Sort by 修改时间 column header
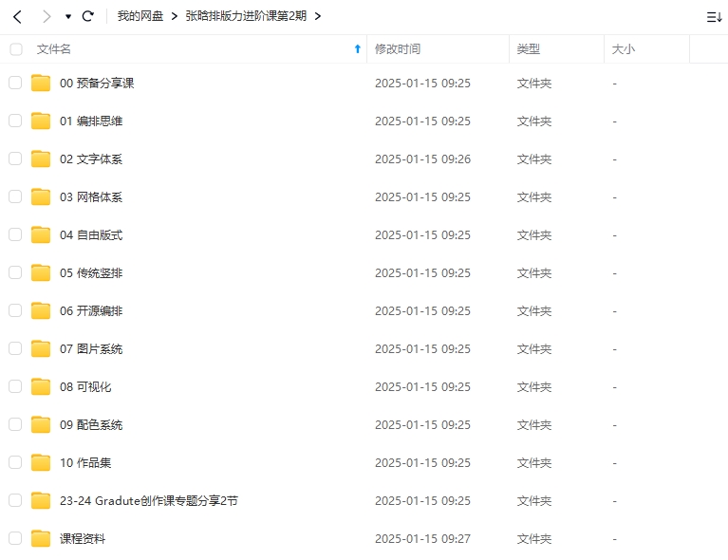Image resolution: width=728 pixels, height=560 pixels. tap(398, 49)
